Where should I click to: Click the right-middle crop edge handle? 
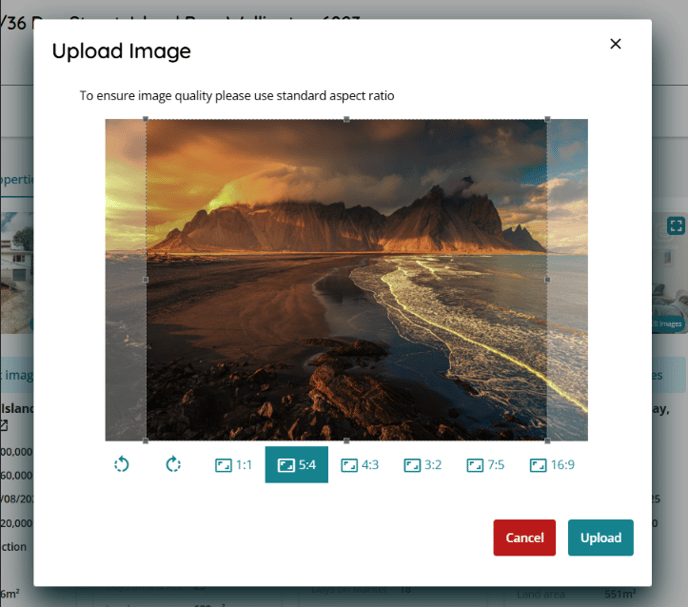click(x=547, y=280)
